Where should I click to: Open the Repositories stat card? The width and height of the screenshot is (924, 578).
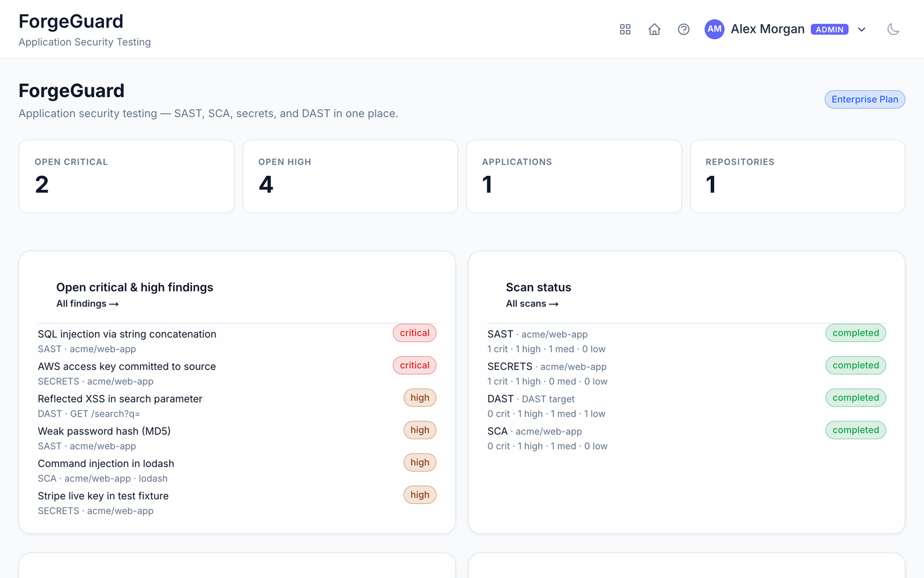point(797,176)
